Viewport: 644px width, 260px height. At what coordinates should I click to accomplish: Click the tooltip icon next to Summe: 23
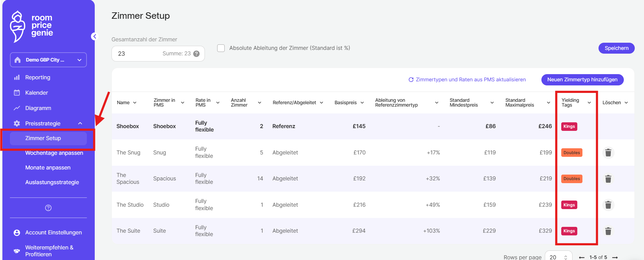click(196, 54)
